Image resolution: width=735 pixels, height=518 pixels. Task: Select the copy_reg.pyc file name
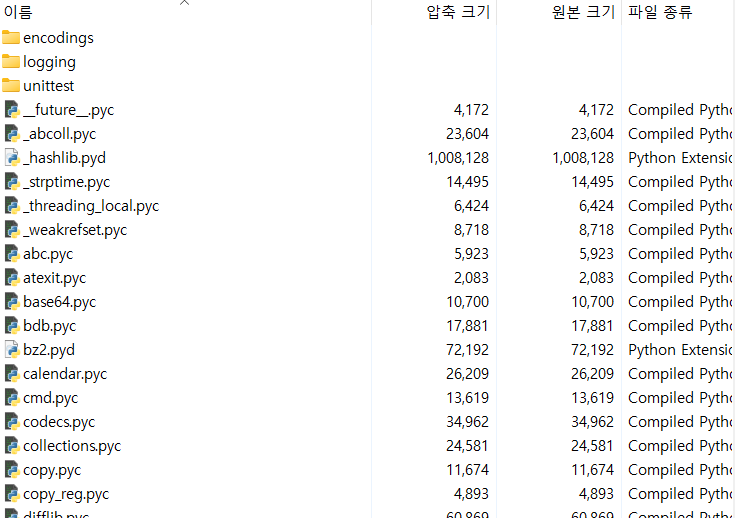[66, 494]
